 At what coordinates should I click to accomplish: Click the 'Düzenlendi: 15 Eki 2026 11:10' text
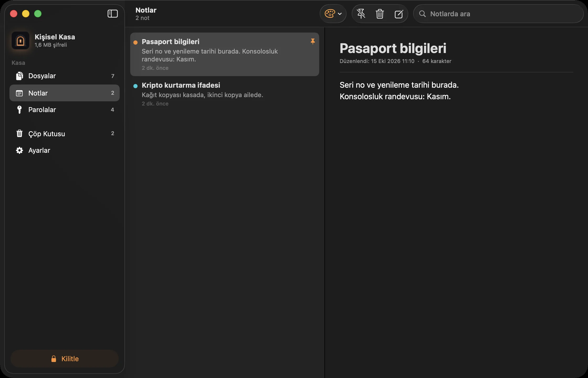[x=377, y=61]
